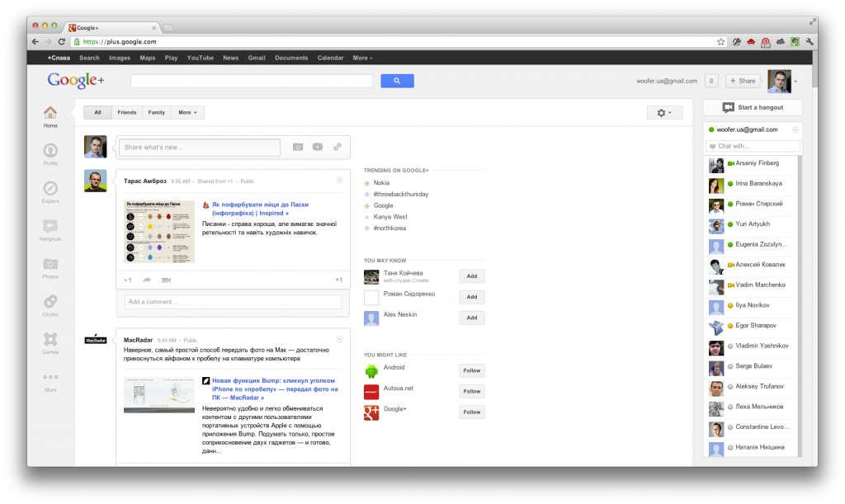The image size is (845, 504).
Task: Open the Circles sidebar icon
Action: pos(50,301)
